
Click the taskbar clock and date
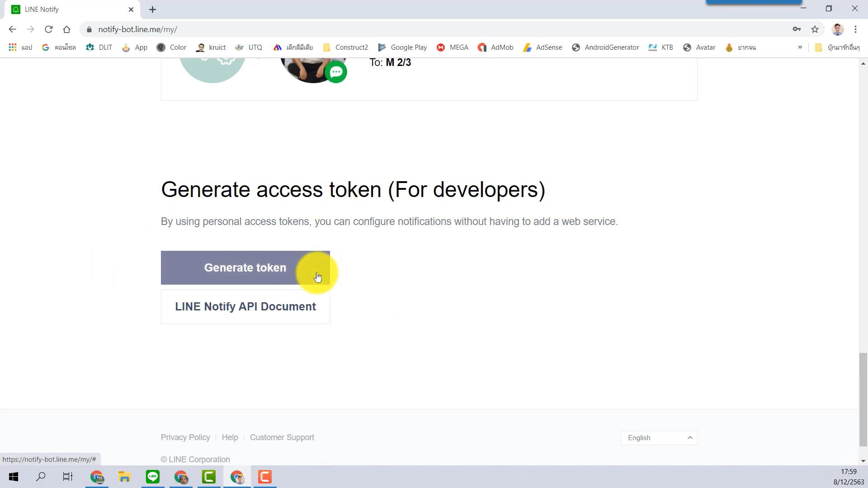849,477
